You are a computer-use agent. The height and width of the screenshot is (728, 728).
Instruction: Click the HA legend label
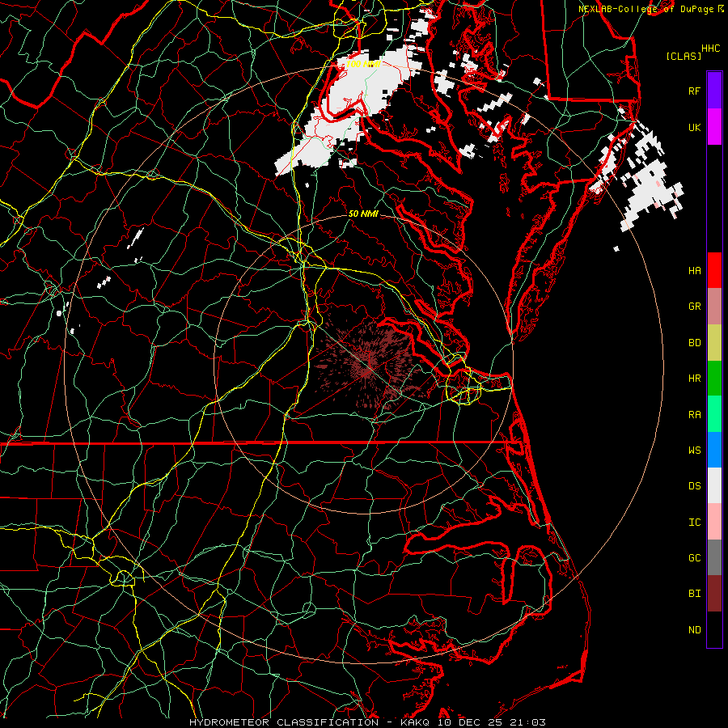pyautogui.click(x=694, y=271)
